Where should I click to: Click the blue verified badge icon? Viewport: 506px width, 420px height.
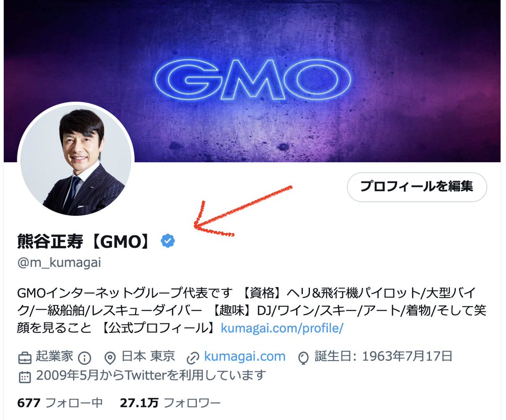(x=168, y=241)
